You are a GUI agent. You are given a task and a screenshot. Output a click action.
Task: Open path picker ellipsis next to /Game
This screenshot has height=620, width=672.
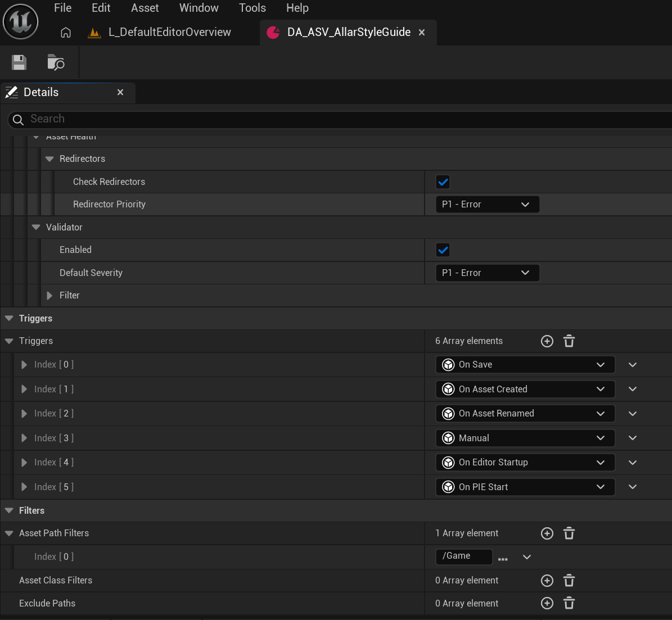click(503, 559)
